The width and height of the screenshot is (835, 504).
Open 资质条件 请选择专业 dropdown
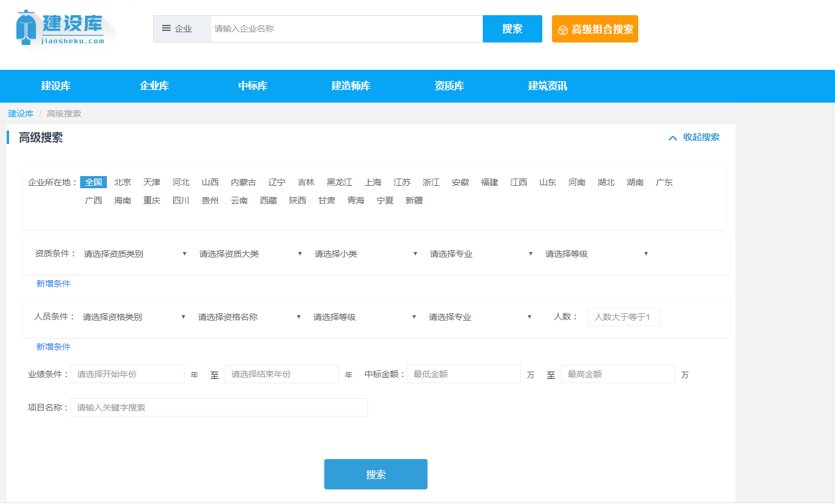[x=482, y=254]
